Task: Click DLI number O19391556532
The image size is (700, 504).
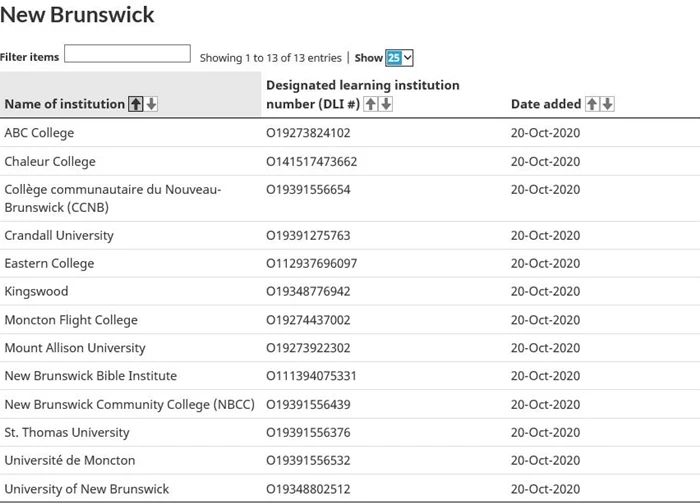Action: 308,461
